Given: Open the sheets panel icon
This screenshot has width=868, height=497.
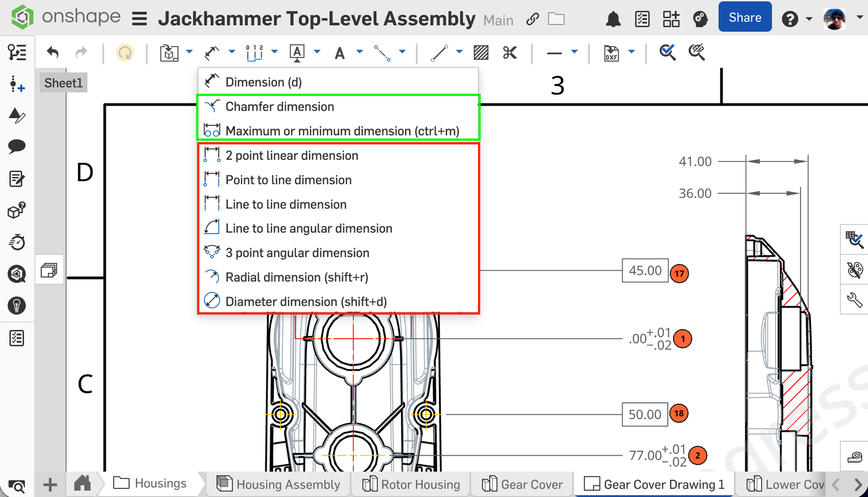Looking at the screenshot, I should (49, 269).
